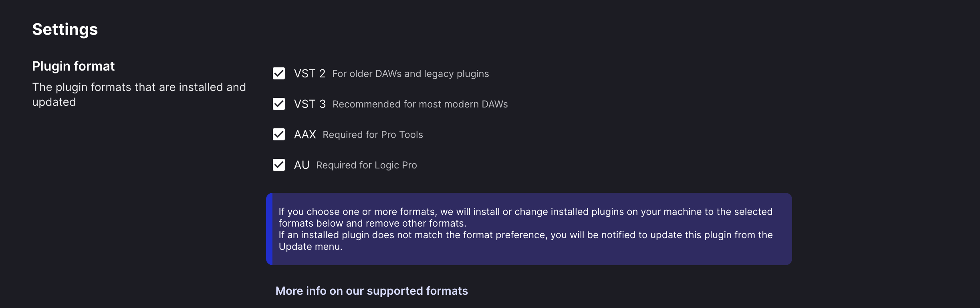Click the blue accent bar of the info box

click(x=269, y=229)
